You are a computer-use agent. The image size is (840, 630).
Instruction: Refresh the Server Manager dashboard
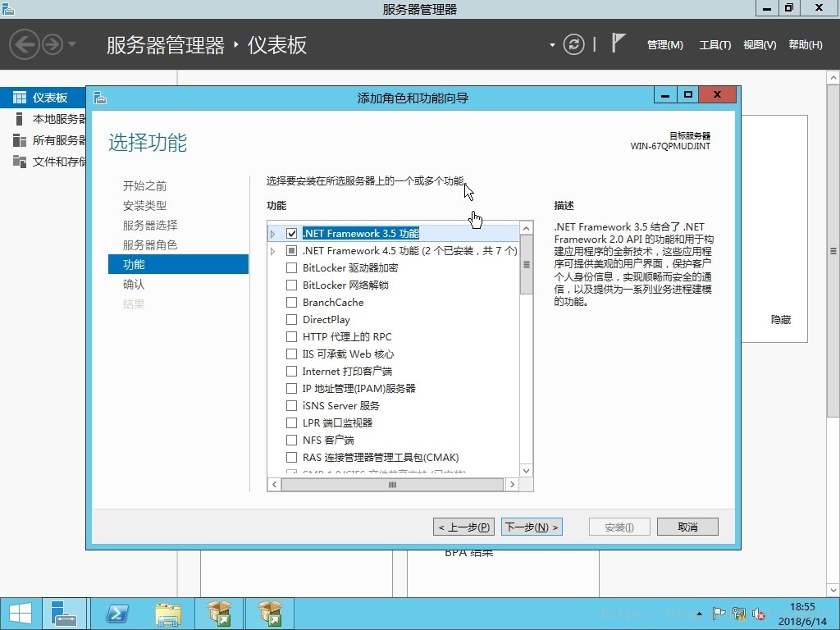point(573,44)
